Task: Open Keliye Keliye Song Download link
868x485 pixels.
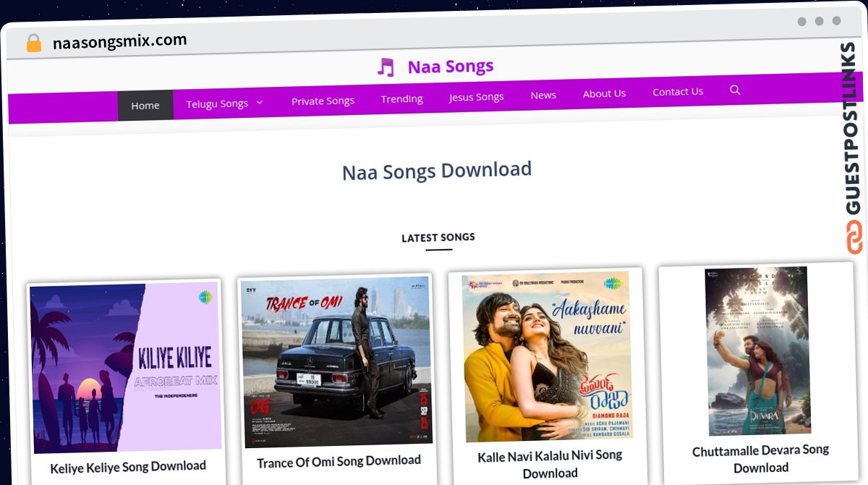Action: (x=128, y=467)
